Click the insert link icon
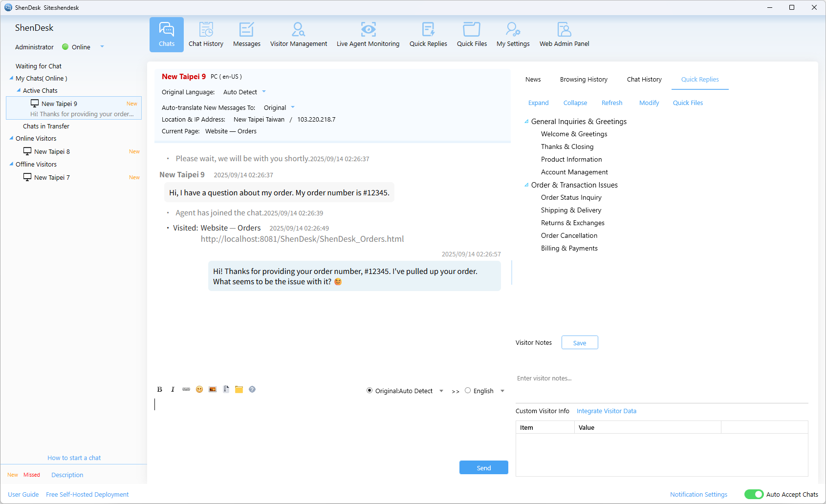Screen dimensions: 826x504 tap(186, 389)
